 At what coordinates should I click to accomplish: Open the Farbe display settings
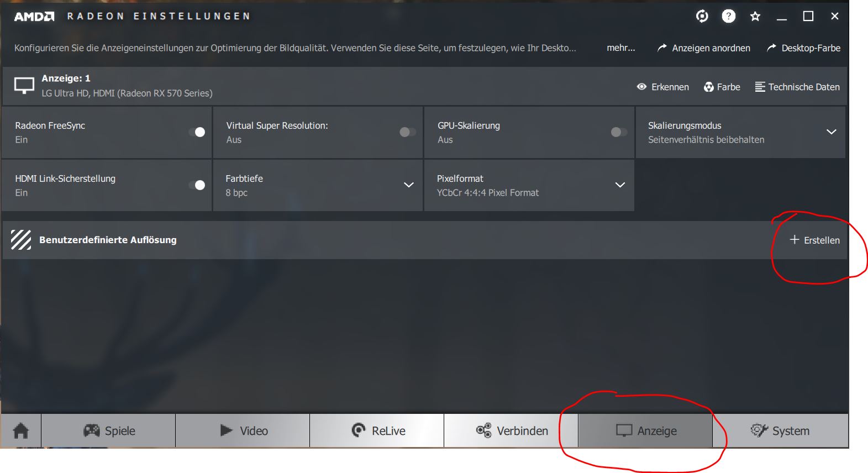pos(722,87)
